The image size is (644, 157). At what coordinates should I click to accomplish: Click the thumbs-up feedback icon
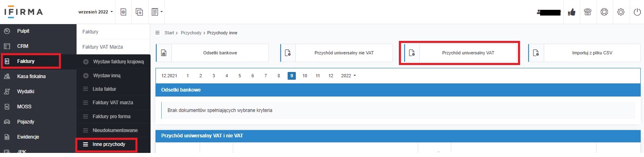click(x=572, y=12)
